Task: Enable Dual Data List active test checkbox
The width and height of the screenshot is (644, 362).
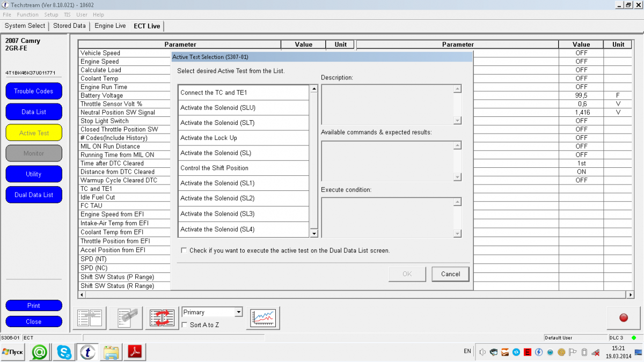Action: [184, 250]
